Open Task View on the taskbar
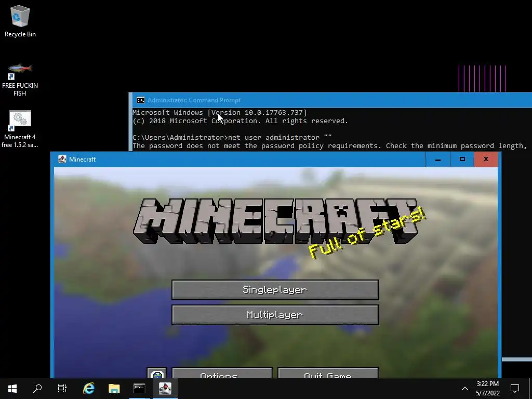The height and width of the screenshot is (399, 532). (62, 389)
